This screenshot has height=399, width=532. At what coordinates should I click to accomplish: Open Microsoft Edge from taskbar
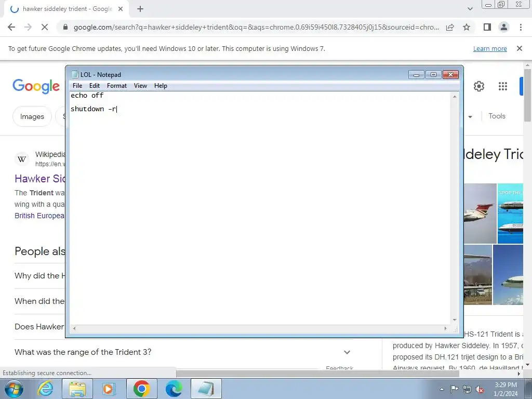[x=174, y=389]
